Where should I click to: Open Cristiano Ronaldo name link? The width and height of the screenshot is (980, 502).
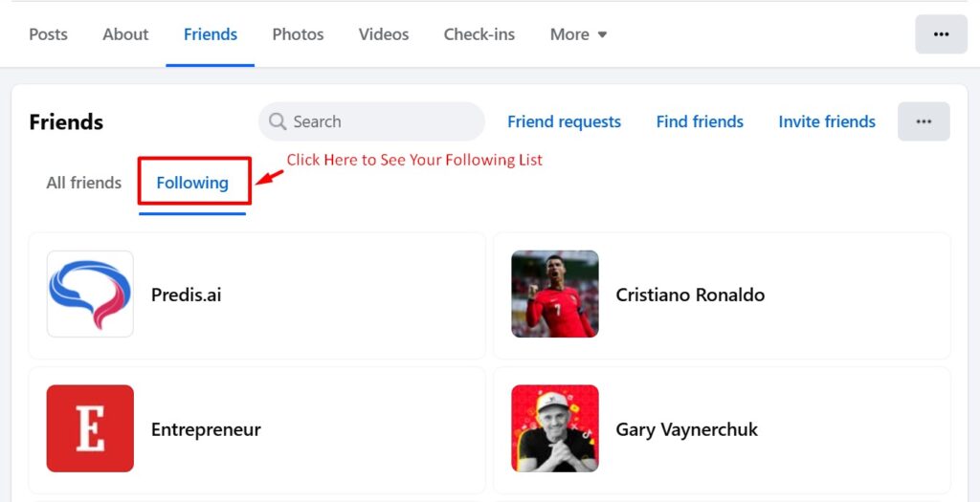pyautogui.click(x=690, y=295)
